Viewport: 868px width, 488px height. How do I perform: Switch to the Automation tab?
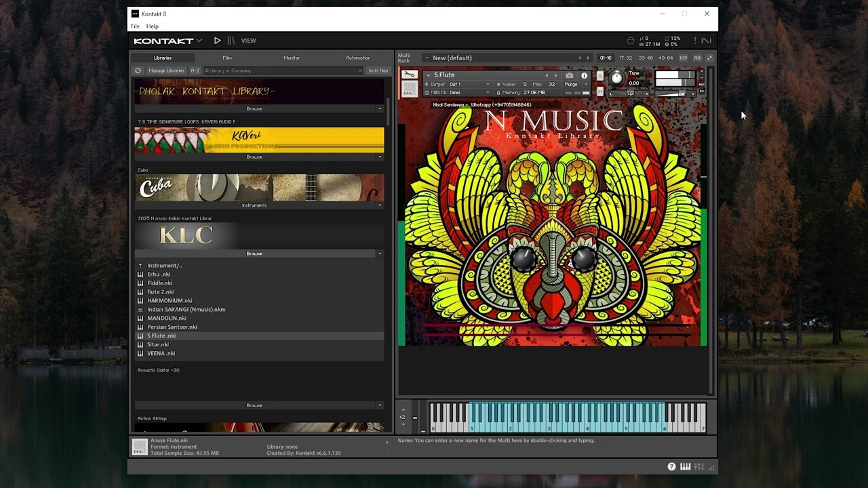(x=358, y=58)
